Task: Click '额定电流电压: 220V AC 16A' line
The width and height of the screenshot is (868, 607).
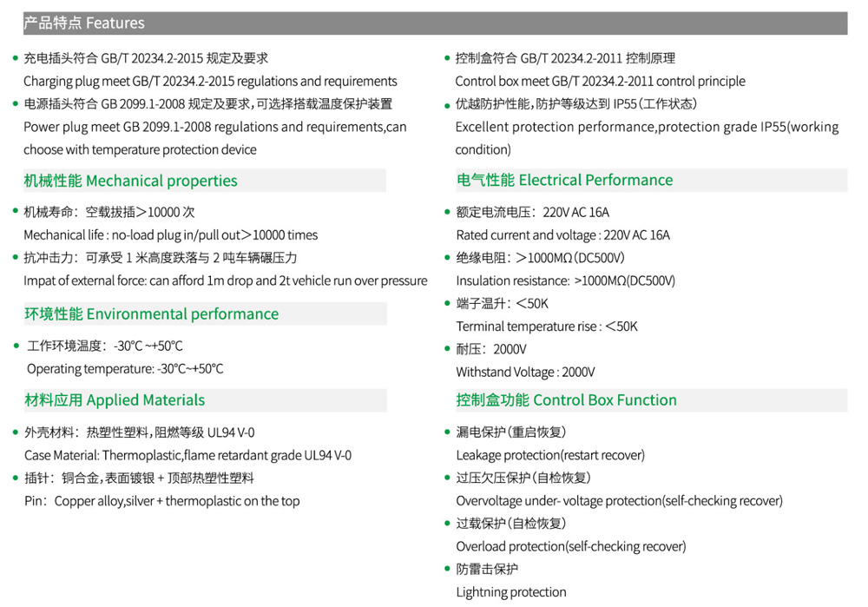Action: (x=533, y=212)
